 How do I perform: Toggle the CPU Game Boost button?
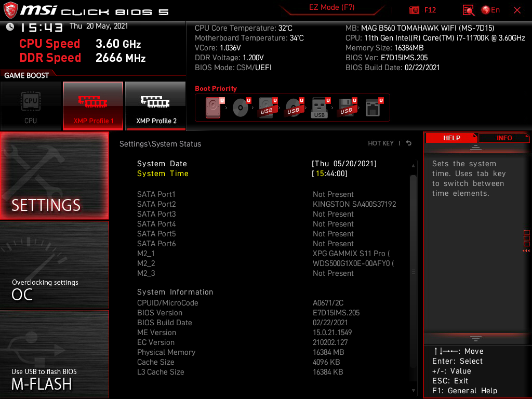[31, 106]
